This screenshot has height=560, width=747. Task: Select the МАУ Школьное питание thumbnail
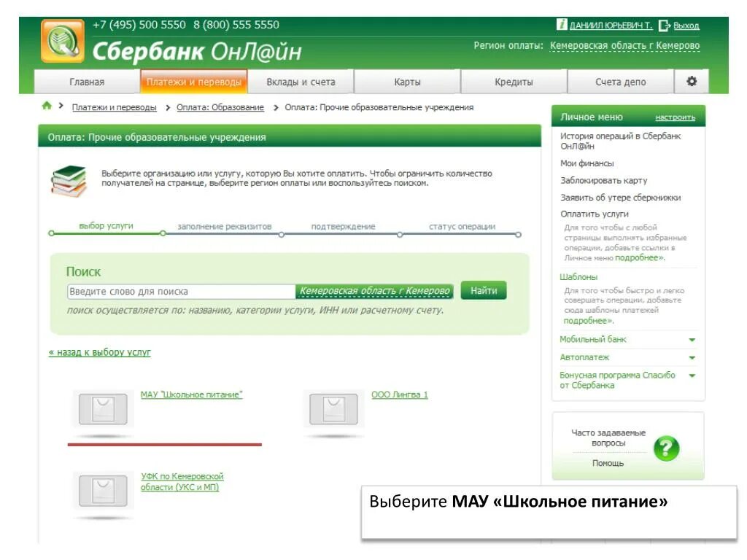pyautogui.click(x=103, y=408)
